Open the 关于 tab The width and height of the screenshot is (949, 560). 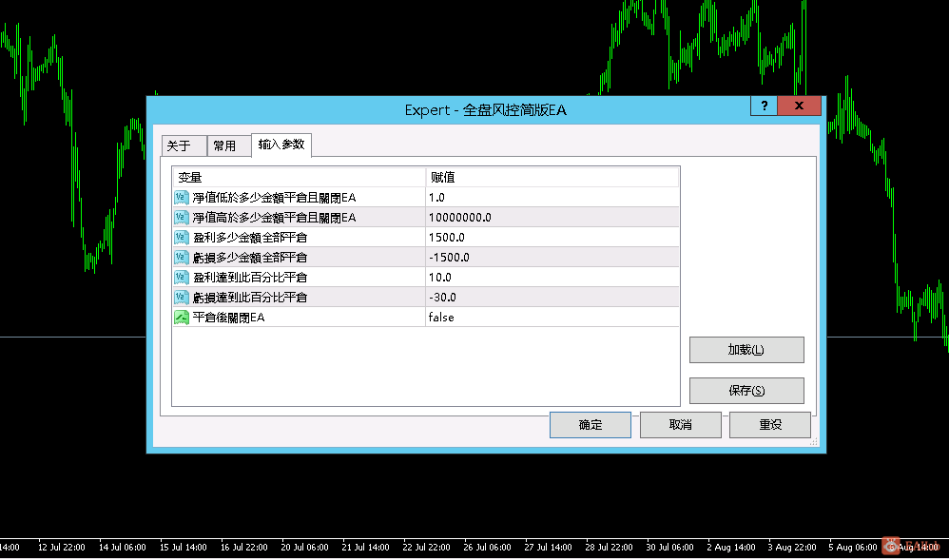click(x=184, y=145)
